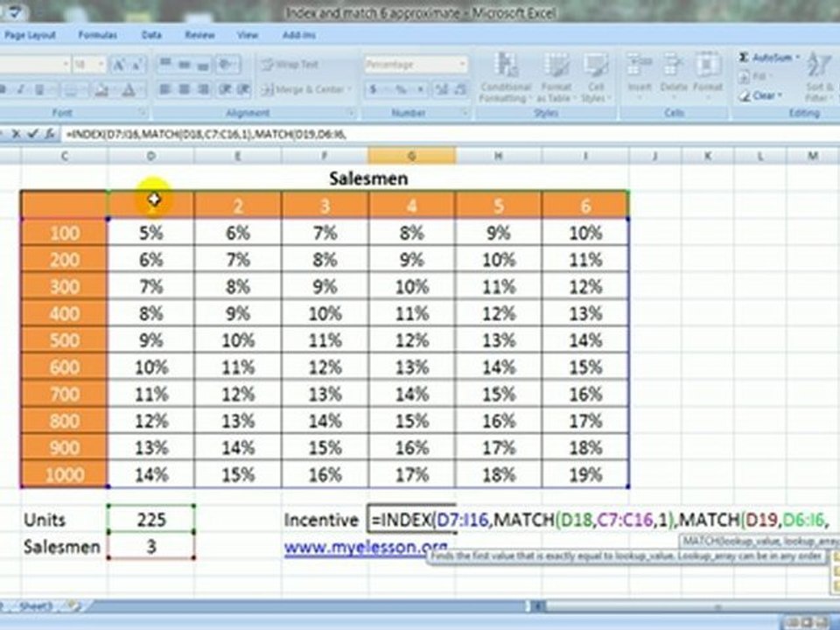Switch to the View tab
840x630 pixels.
248,35
